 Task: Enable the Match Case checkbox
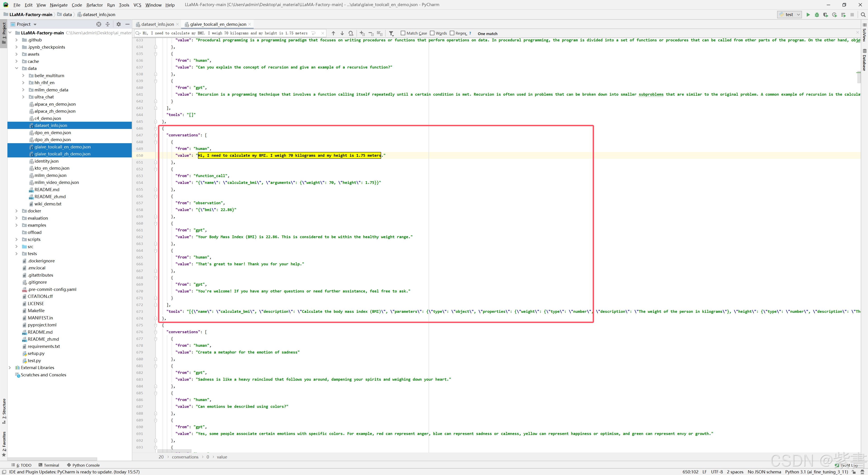pos(403,33)
